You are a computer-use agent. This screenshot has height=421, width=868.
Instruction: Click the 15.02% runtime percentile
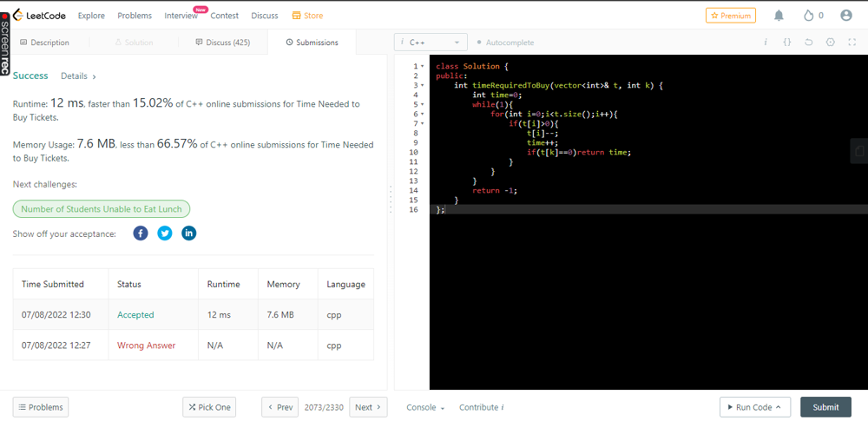153,102
